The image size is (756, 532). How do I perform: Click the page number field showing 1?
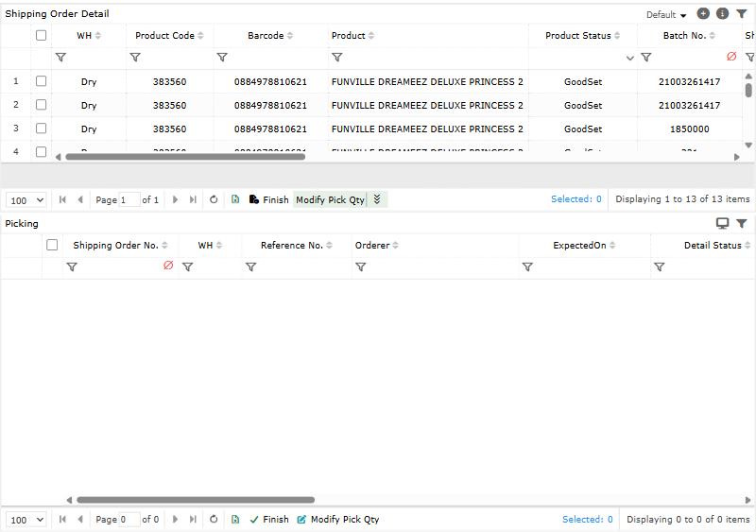pyautogui.click(x=129, y=199)
